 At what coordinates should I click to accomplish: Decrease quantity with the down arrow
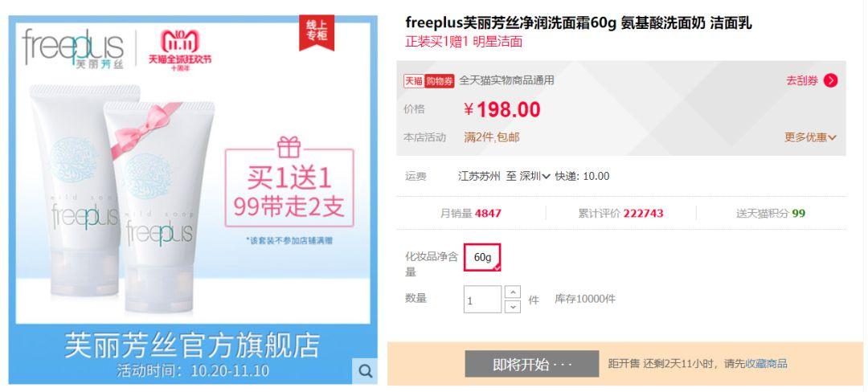pyautogui.click(x=513, y=306)
